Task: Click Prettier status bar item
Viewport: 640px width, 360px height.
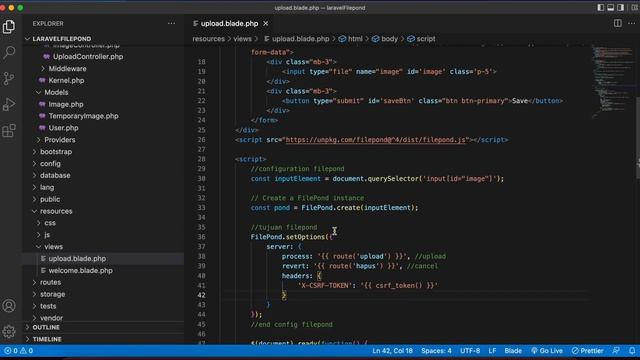Action: 587,351
